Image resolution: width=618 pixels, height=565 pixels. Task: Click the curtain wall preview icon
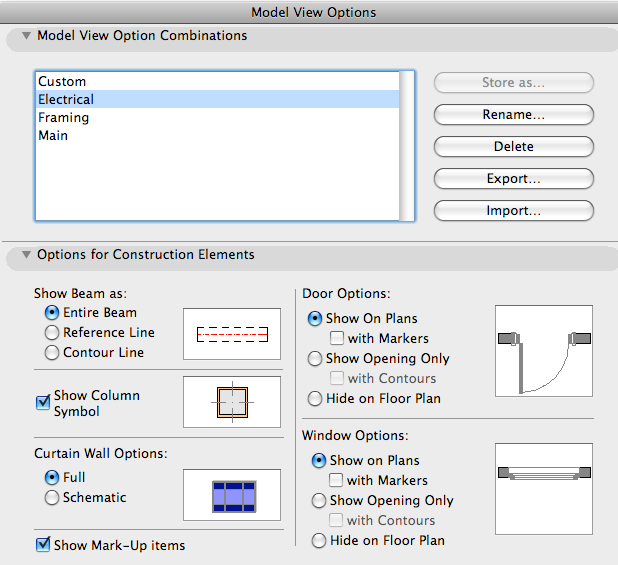[x=232, y=495]
